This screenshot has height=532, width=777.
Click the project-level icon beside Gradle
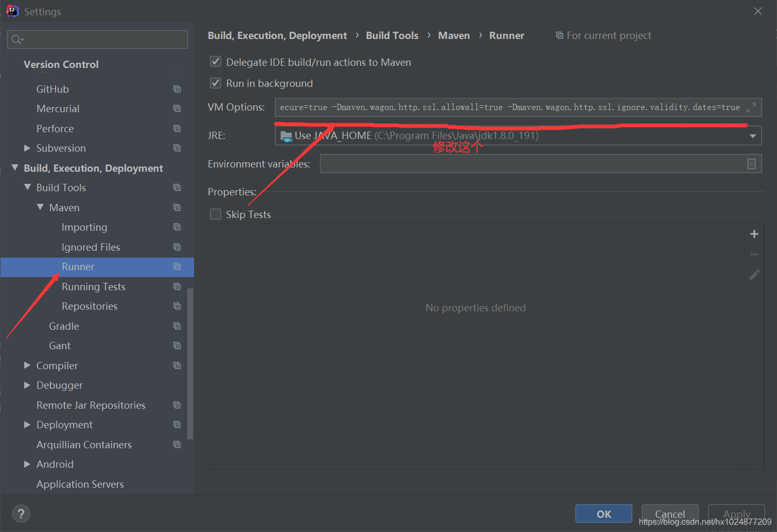click(x=177, y=326)
